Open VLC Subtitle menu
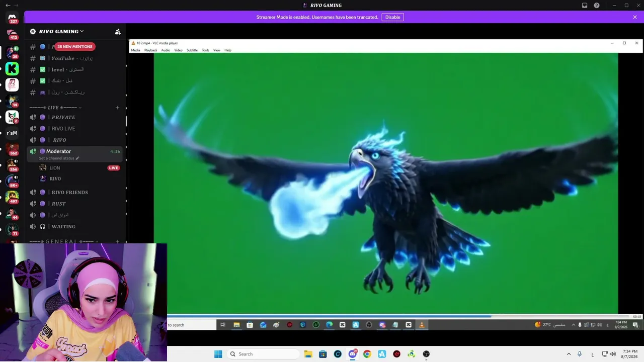Viewport: 644px width, 362px height. [x=192, y=50]
